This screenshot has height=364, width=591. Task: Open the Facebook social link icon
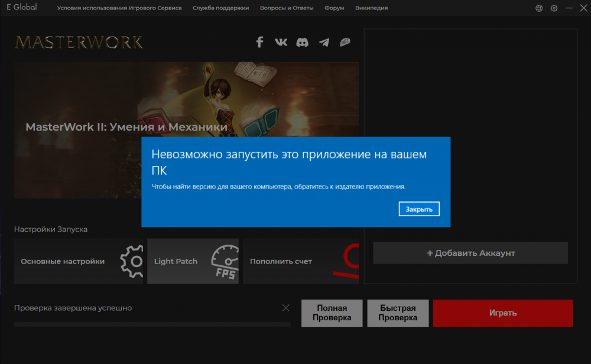259,42
